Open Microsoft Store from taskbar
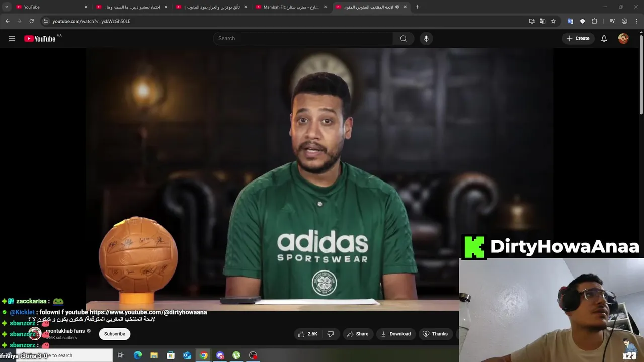 (171, 355)
